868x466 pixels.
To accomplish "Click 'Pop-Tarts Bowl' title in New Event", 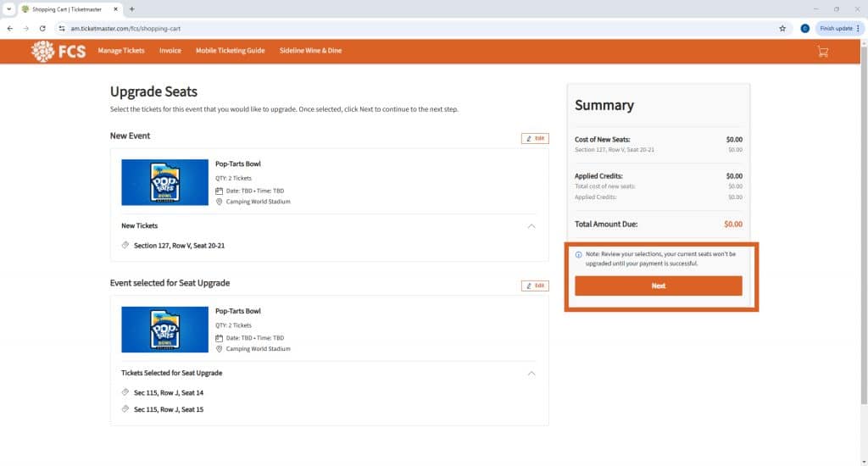I will (x=238, y=164).
